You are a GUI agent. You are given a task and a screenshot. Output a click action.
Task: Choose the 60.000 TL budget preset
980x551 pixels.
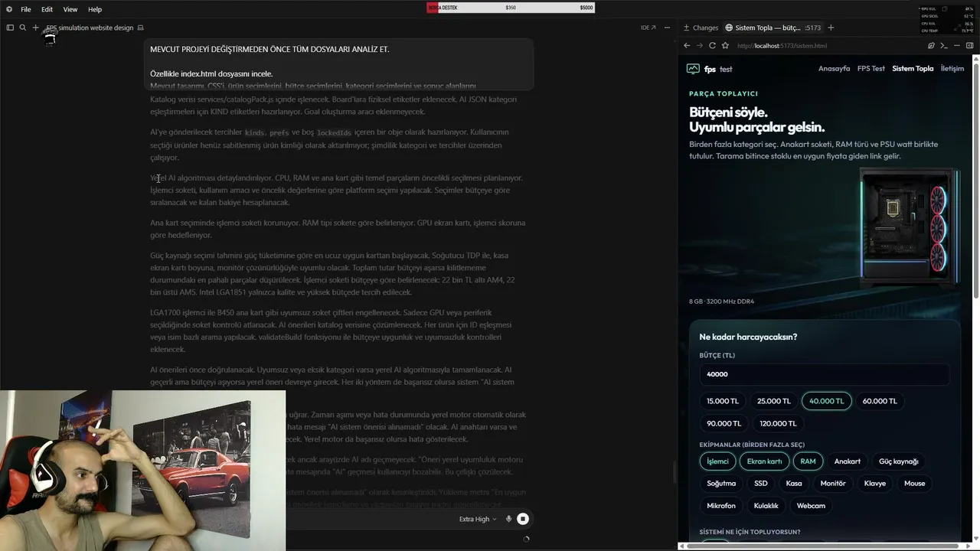(x=880, y=401)
